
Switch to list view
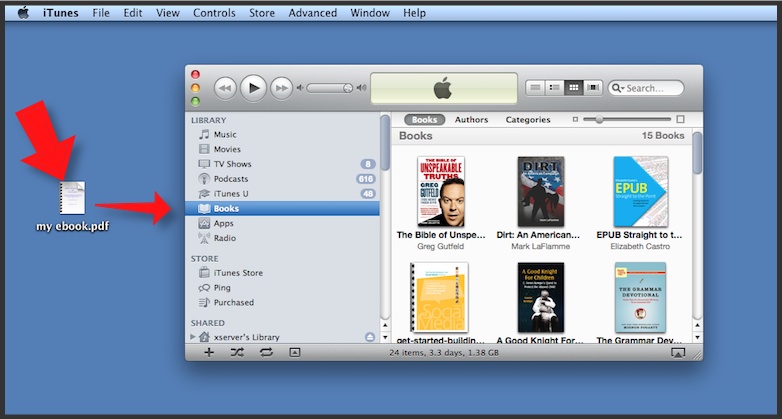[535, 88]
